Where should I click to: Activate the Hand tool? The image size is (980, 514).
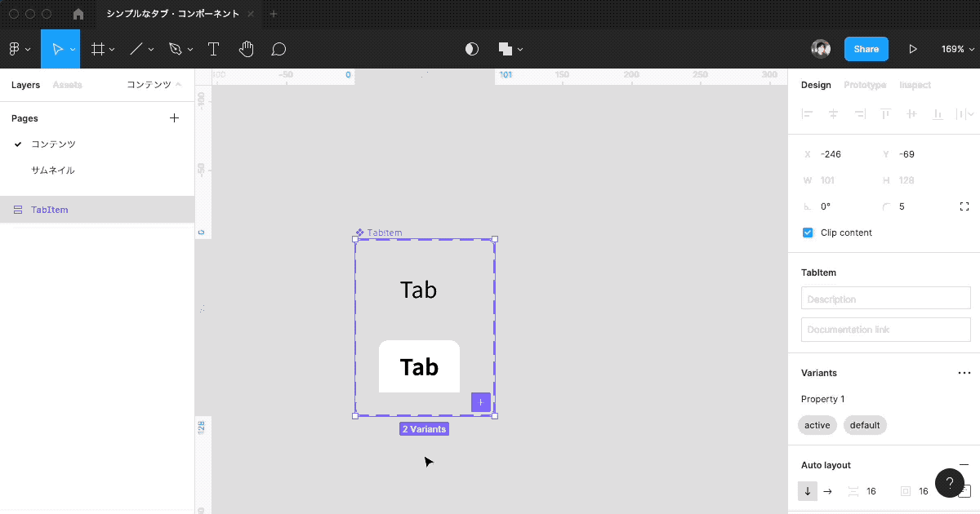point(246,49)
